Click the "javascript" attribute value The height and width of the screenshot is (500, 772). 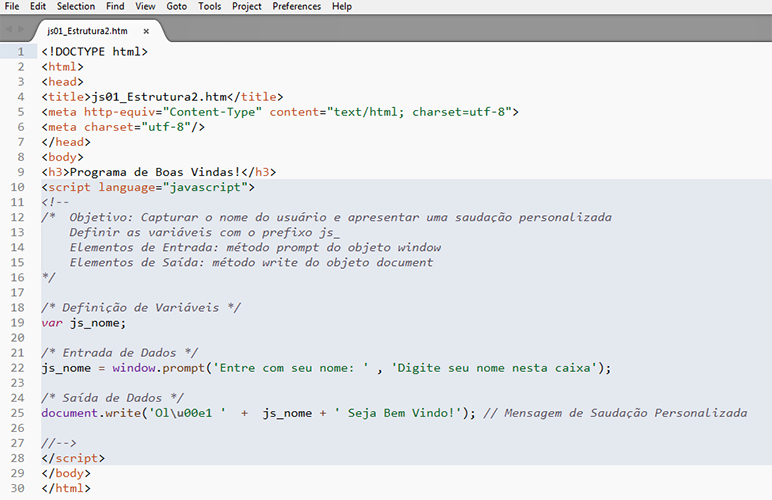click(x=205, y=188)
